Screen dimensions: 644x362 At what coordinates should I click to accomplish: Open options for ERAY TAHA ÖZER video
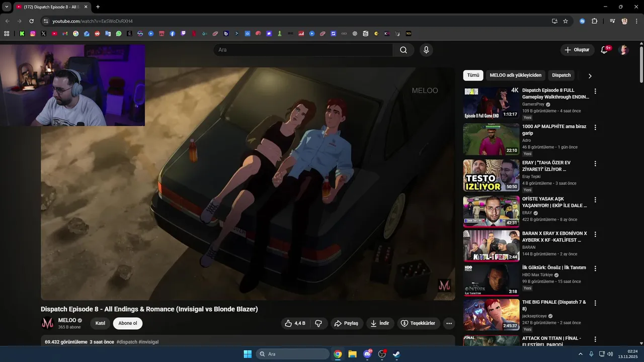[x=595, y=163]
